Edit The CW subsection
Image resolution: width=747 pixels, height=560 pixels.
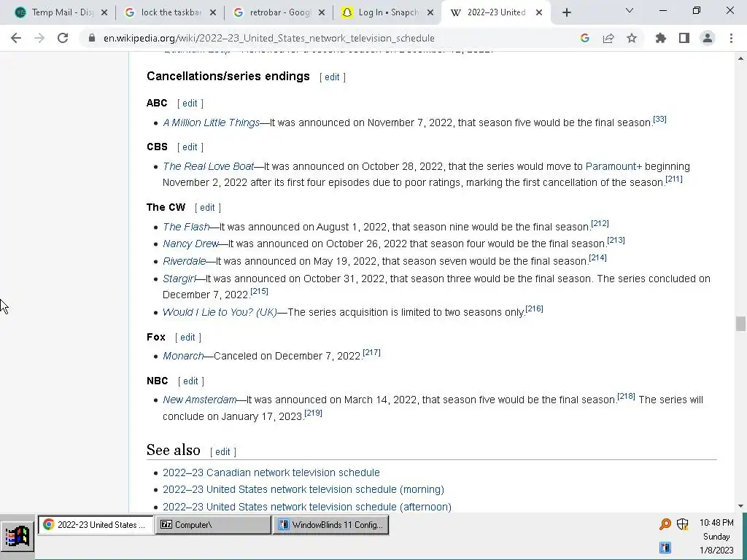(x=207, y=208)
